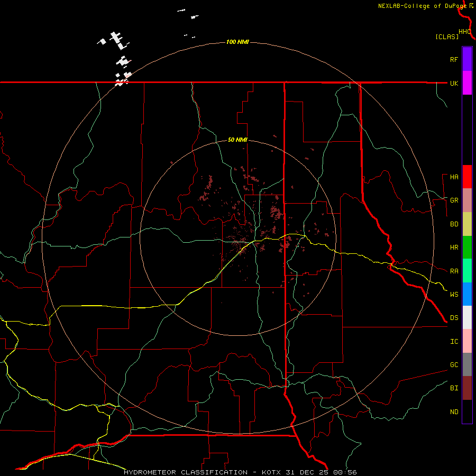Click the GC legend label
Viewport: 476px width, 476px height.
coord(454,365)
